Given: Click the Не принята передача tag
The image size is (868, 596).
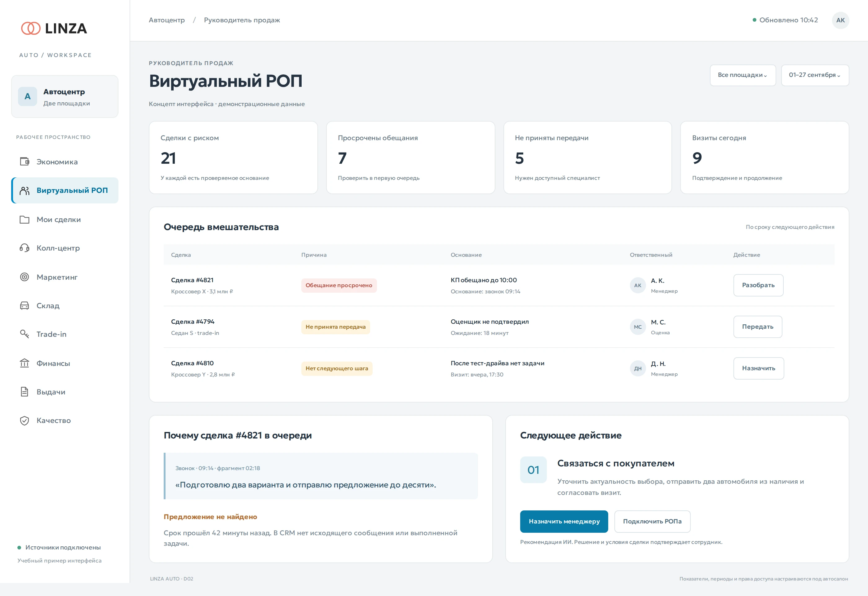Looking at the screenshot, I should tap(336, 327).
